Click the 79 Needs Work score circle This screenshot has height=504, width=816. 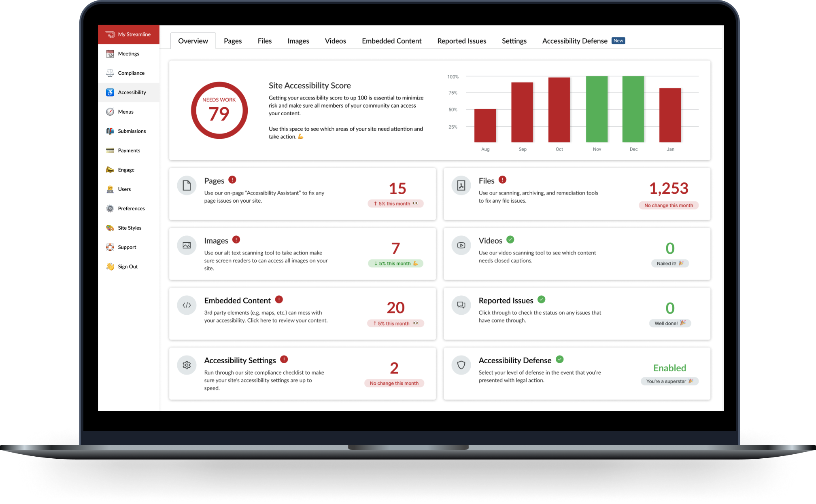219,110
